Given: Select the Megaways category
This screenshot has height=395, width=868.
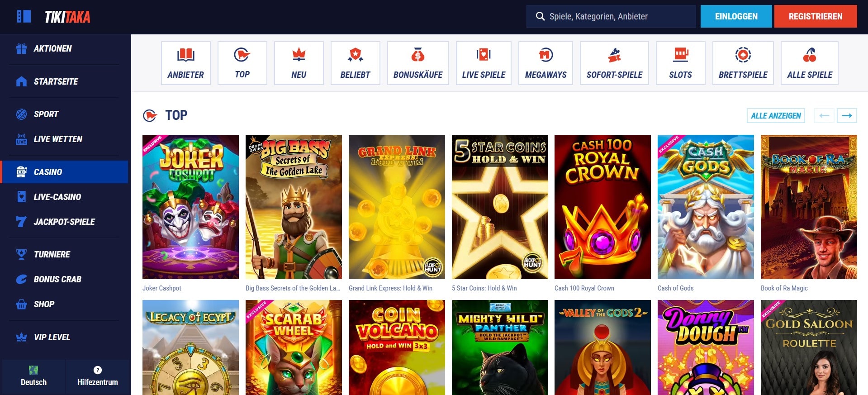Looking at the screenshot, I should [x=545, y=63].
